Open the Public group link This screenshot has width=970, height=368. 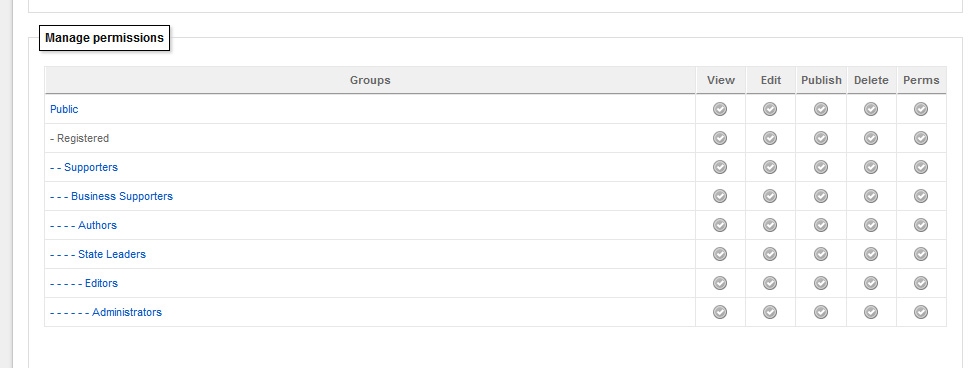click(64, 109)
